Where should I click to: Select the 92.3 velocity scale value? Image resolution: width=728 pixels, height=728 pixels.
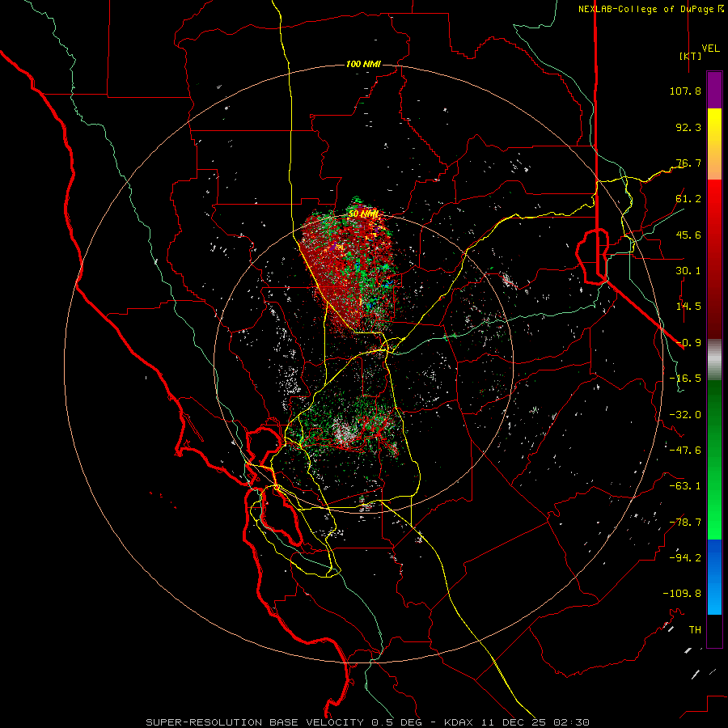click(x=688, y=127)
